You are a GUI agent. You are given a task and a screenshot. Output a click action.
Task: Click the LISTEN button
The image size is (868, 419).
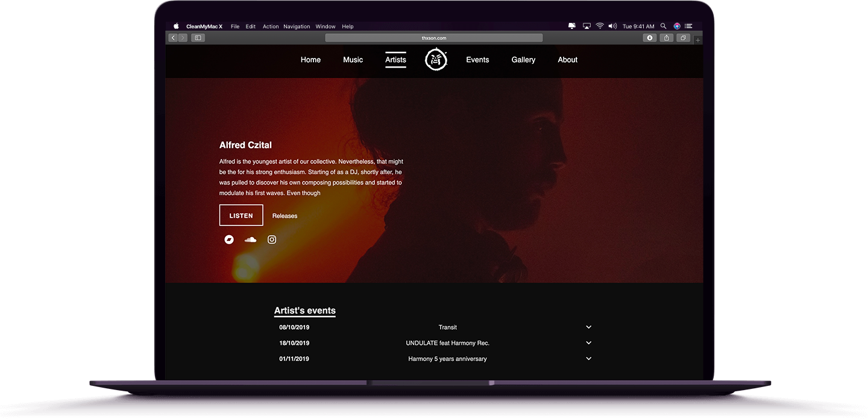pyautogui.click(x=241, y=215)
